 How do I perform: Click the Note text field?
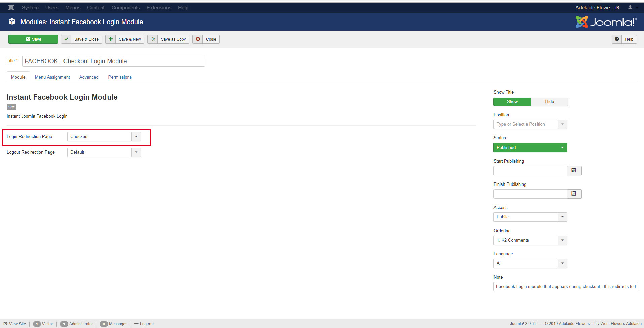click(x=566, y=286)
